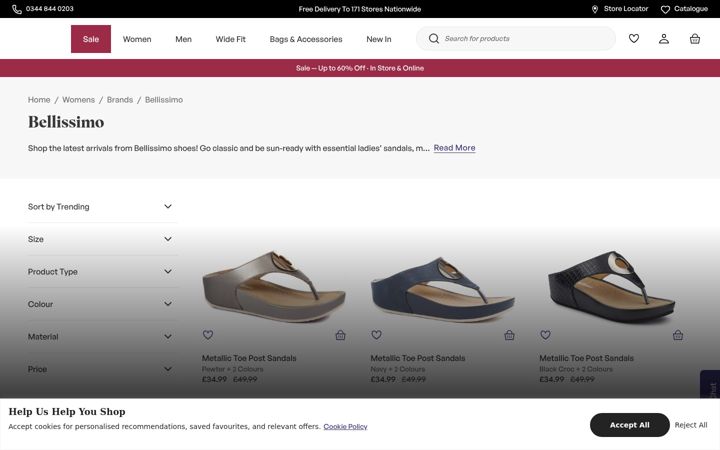This screenshot has height=450, width=720.
Task: Go to the Womens breadcrumb
Action: click(79, 100)
